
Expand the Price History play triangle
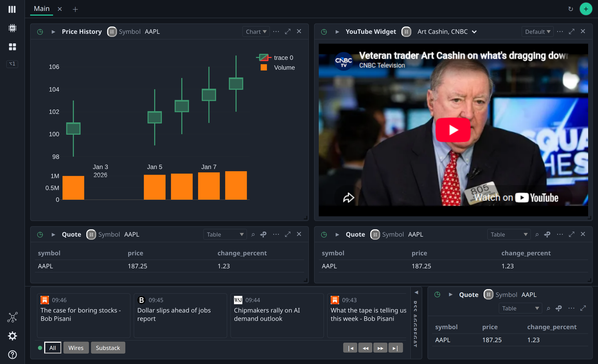pyautogui.click(x=53, y=32)
